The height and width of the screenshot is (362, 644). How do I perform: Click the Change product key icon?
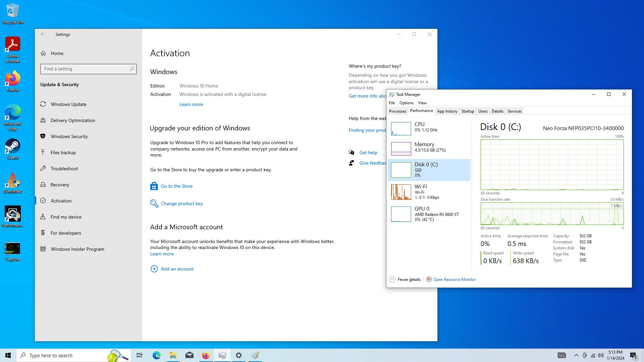coord(154,203)
